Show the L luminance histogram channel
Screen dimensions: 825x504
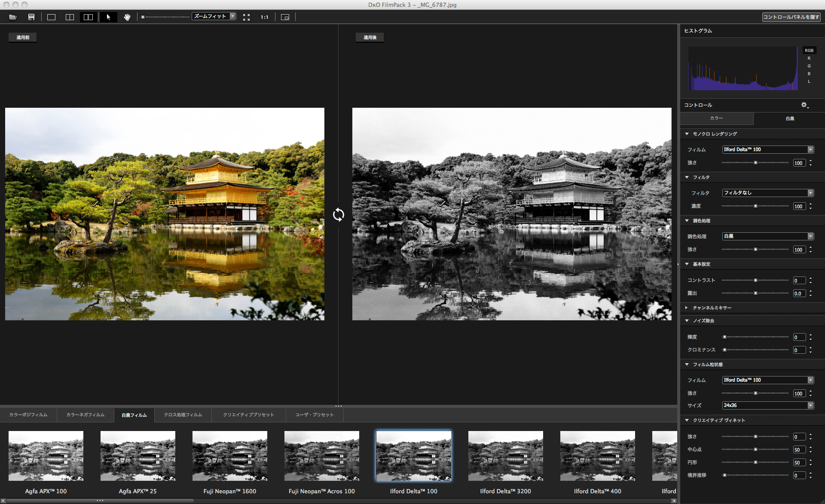809,82
